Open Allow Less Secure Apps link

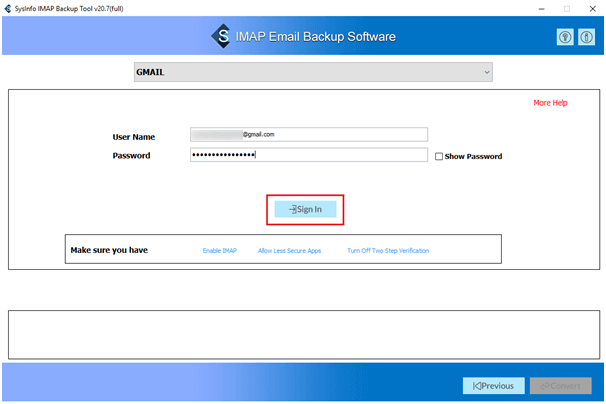(289, 251)
